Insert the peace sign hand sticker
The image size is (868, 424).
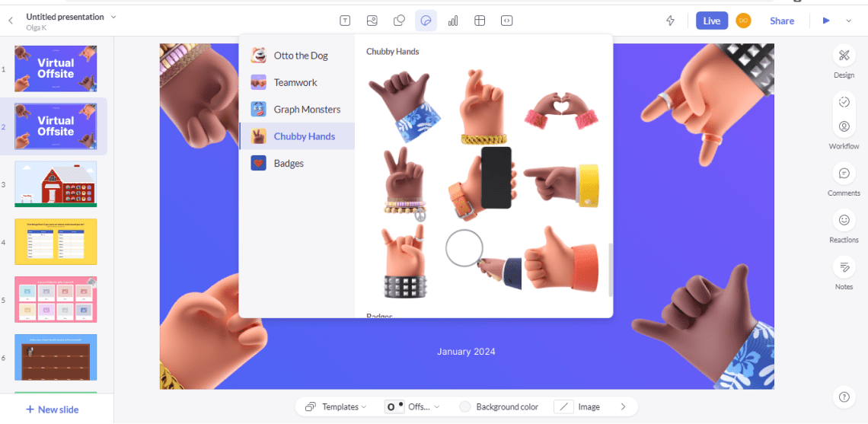[404, 183]
